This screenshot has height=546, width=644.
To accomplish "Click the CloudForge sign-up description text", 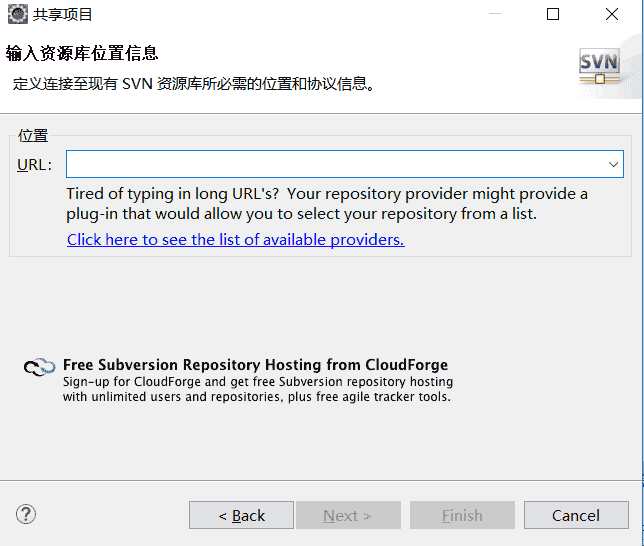I will tap(257, 389).
